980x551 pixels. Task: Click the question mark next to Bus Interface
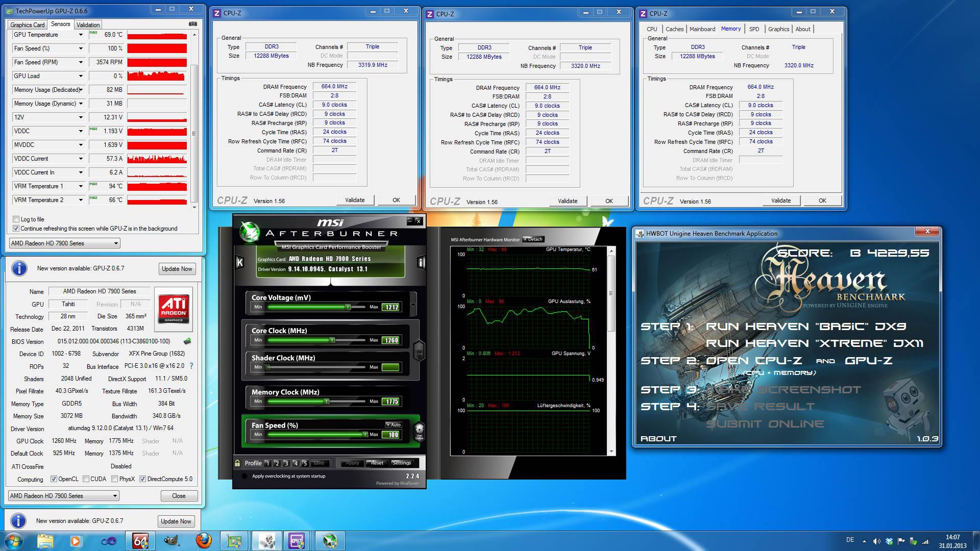pos(191,366)
